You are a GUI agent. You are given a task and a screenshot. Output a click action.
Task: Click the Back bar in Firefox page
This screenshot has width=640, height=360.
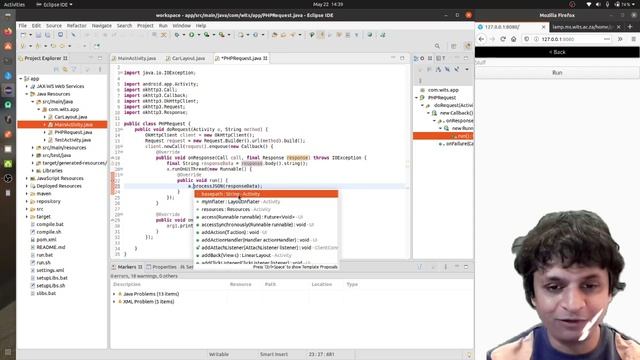pyautogui.click(x=557, y=52)
